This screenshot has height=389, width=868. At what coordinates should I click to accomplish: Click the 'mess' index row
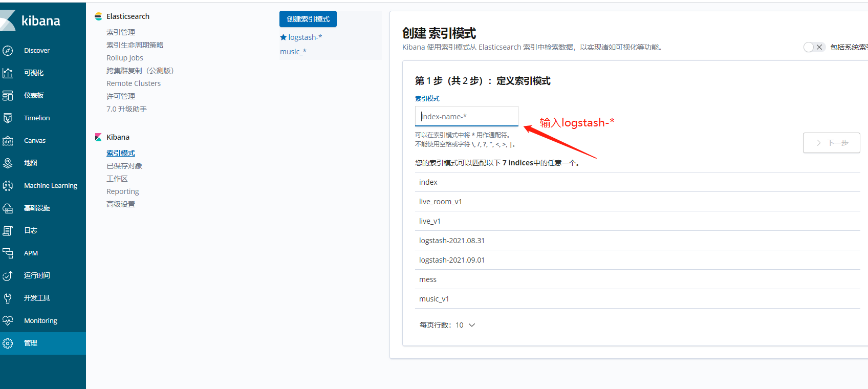click(x=638, y=279)
